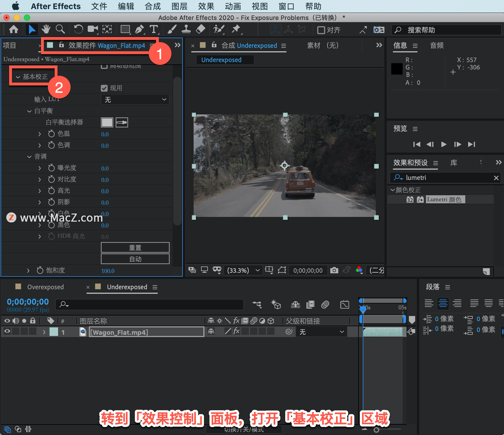Click the teal label color of layer 1
This screenshot has width=504, height=435.
54,332
